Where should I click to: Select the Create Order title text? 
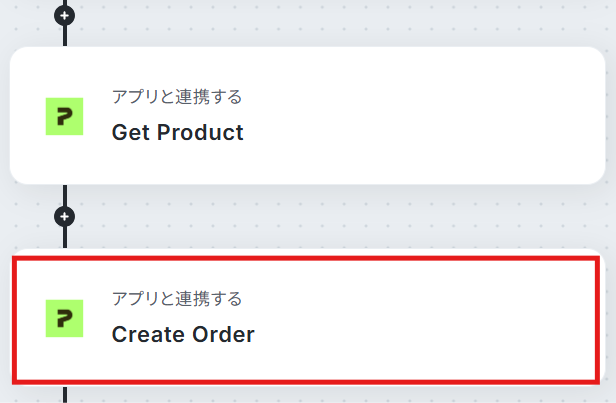(183, 334)
